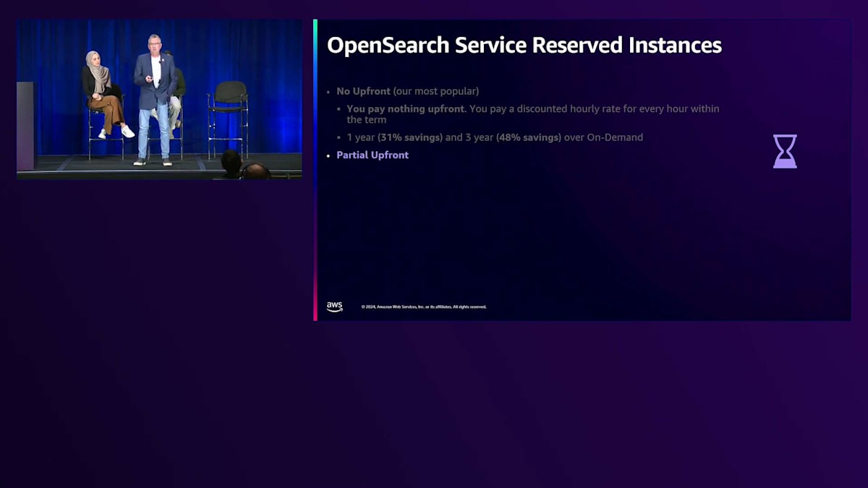Image resolution: width=868 pixels, height=488 pixels.
Task: Click the slide title OpenSearch Service Reserved Instances
Action: tap(524, 45)
